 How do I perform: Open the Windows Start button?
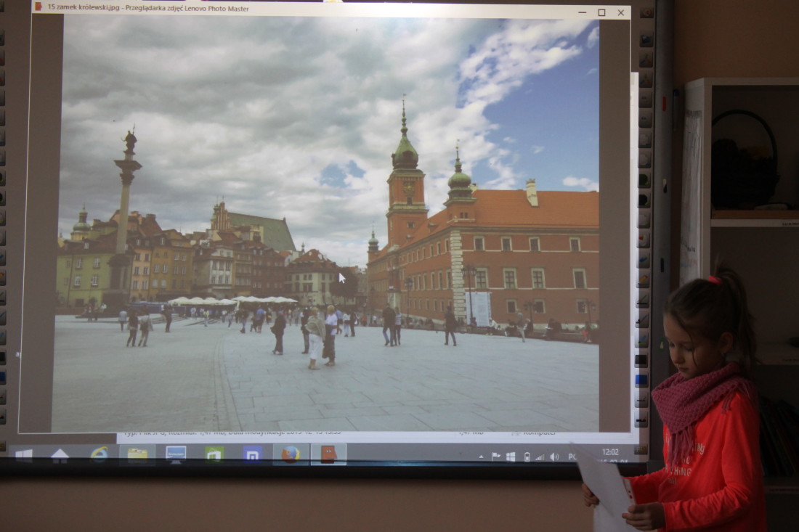pyautogui.click(x=23, y=455)
